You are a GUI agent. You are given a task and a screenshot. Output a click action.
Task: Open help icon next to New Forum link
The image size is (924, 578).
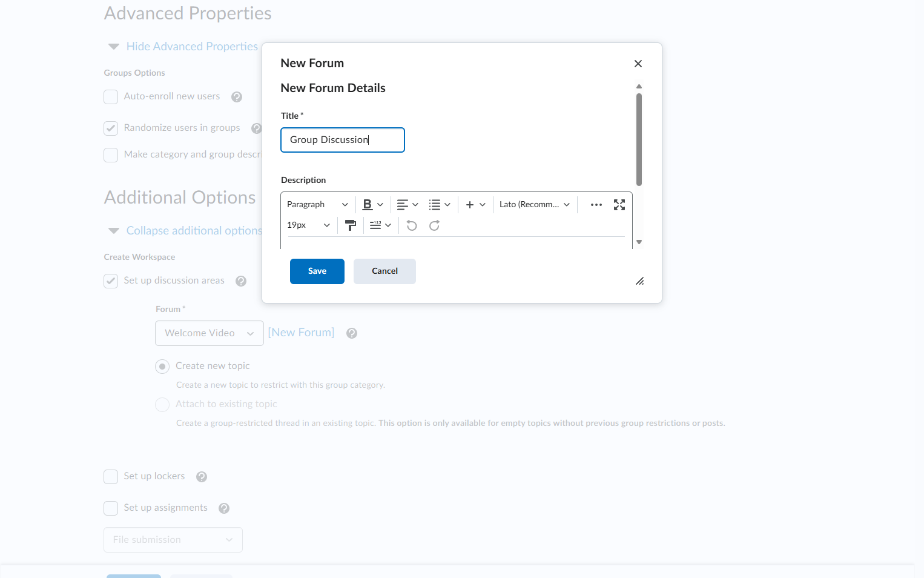(352, 333)
